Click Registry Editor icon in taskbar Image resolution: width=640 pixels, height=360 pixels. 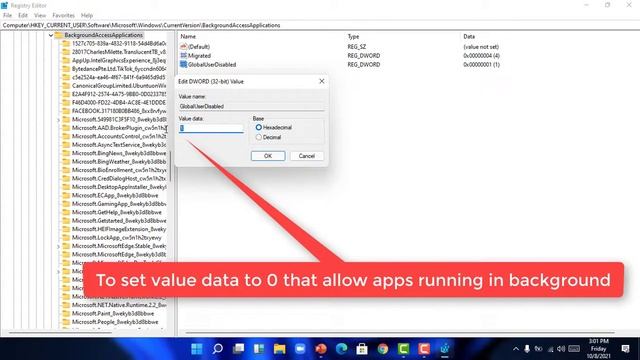(444, 349)
